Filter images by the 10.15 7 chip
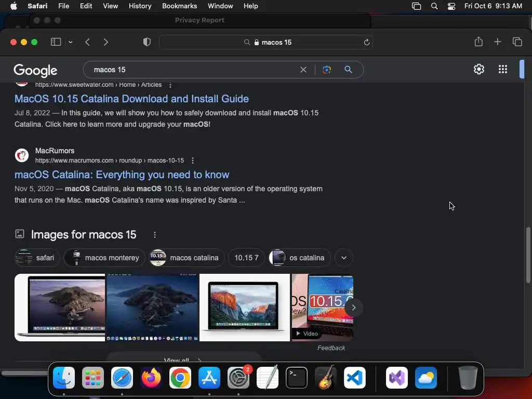 [246, 258]
